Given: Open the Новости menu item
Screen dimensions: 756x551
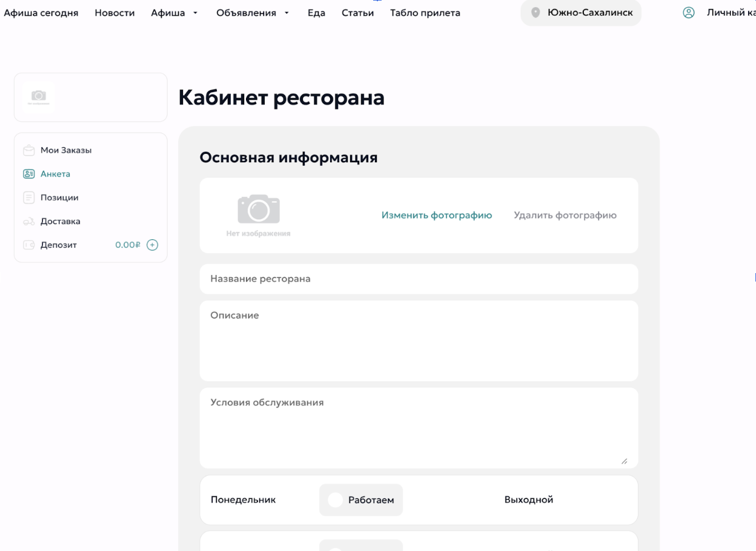Looking at the screenshot, I should click(x=114, y=13).
